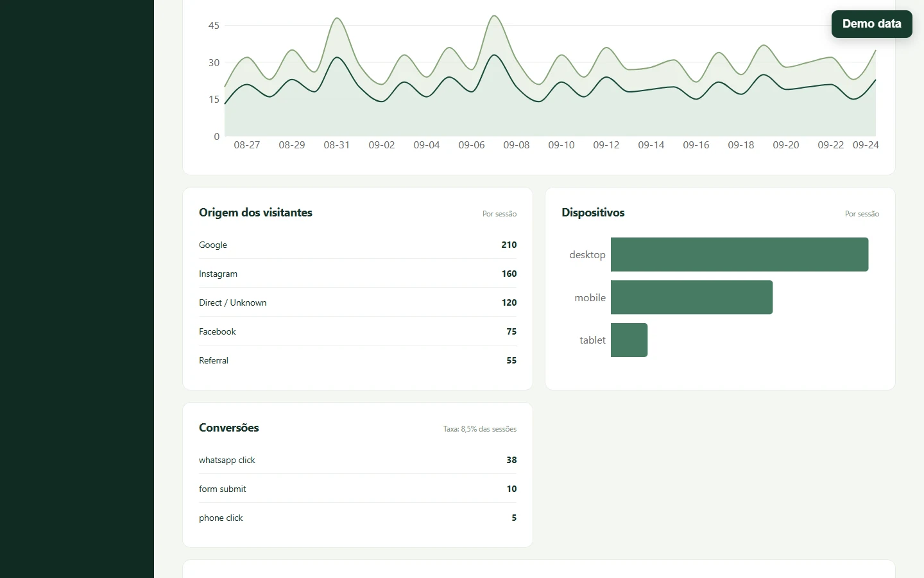The image size is (924, 578).
Task: Select the Google visitor source row
Action: pos(357,245)
